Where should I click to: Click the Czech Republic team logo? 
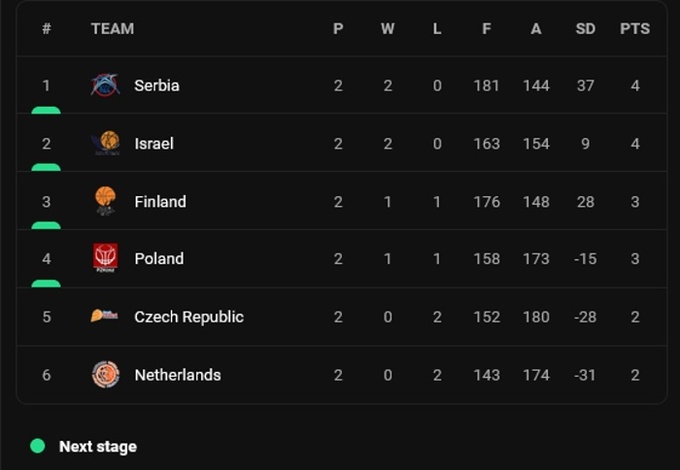point(105,316)
